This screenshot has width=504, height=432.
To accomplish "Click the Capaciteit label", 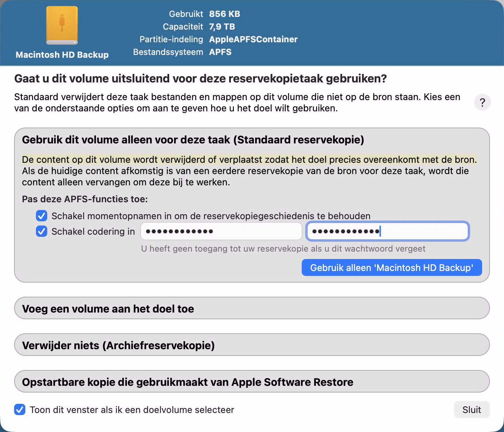I will tap(183, 26).
